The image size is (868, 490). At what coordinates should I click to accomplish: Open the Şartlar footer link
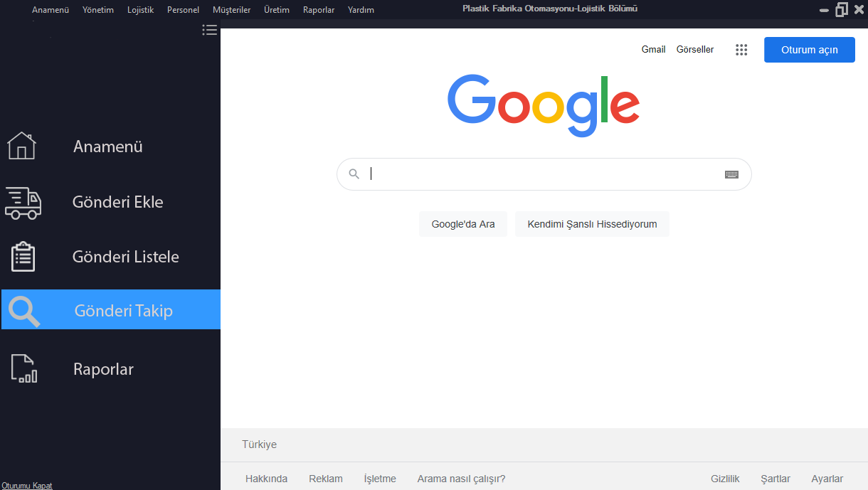point(776,479)
